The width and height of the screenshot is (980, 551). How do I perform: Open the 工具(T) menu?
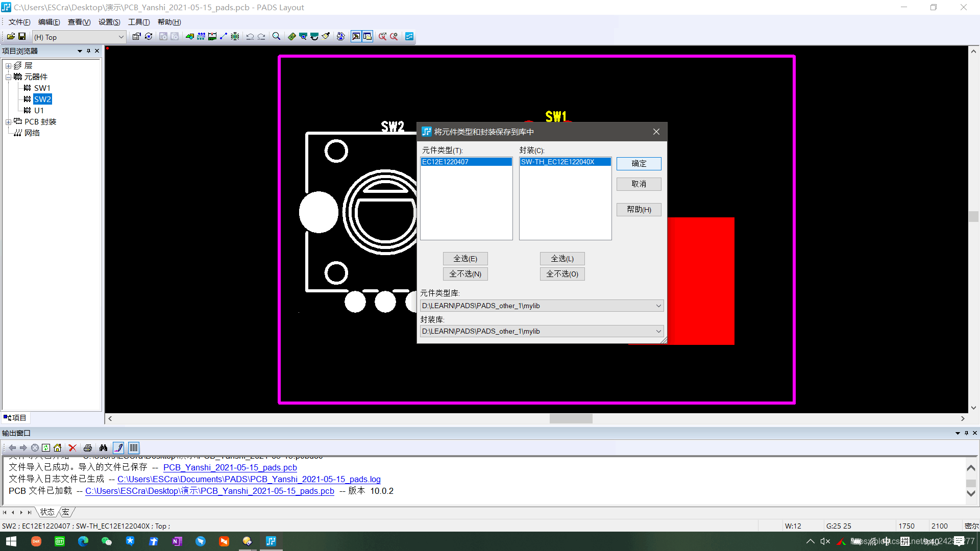pyautogui.click(x=139, y=22)
